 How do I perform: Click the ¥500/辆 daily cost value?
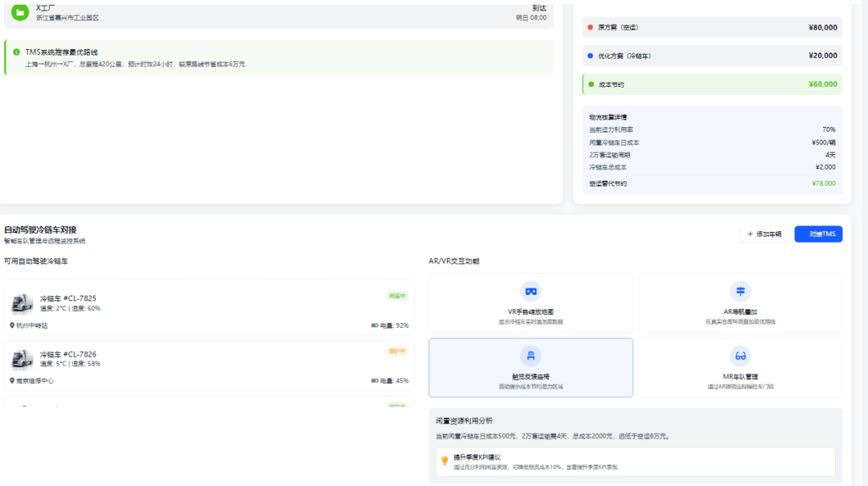coord(824,142)
